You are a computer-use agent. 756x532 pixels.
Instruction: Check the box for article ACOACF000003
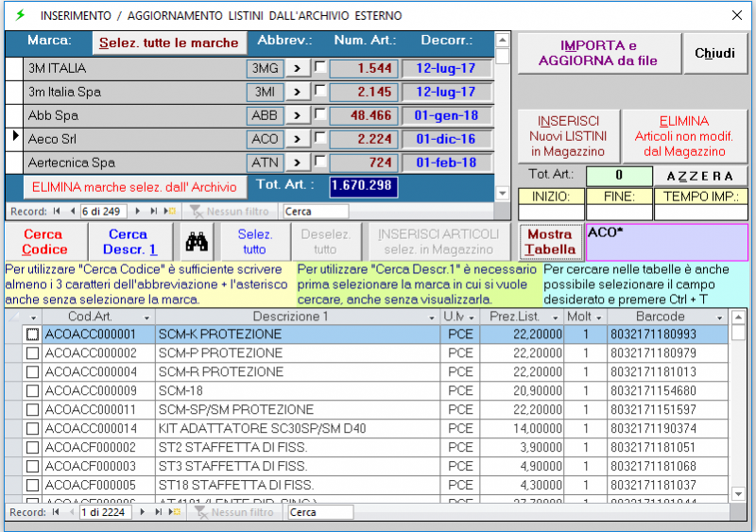[32, 466]
